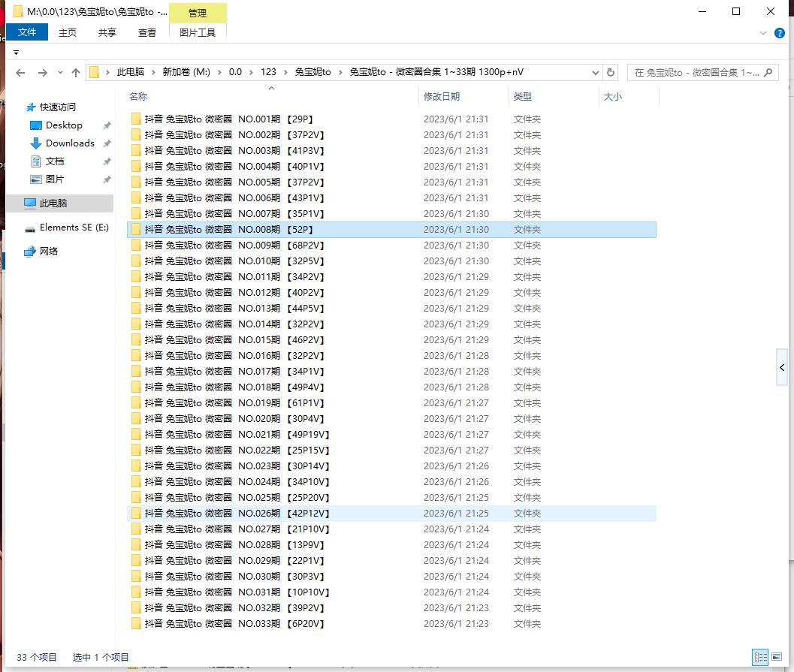
Task: Click the search box for this folder
Action: pyautogui.click(x=703, y=72)
